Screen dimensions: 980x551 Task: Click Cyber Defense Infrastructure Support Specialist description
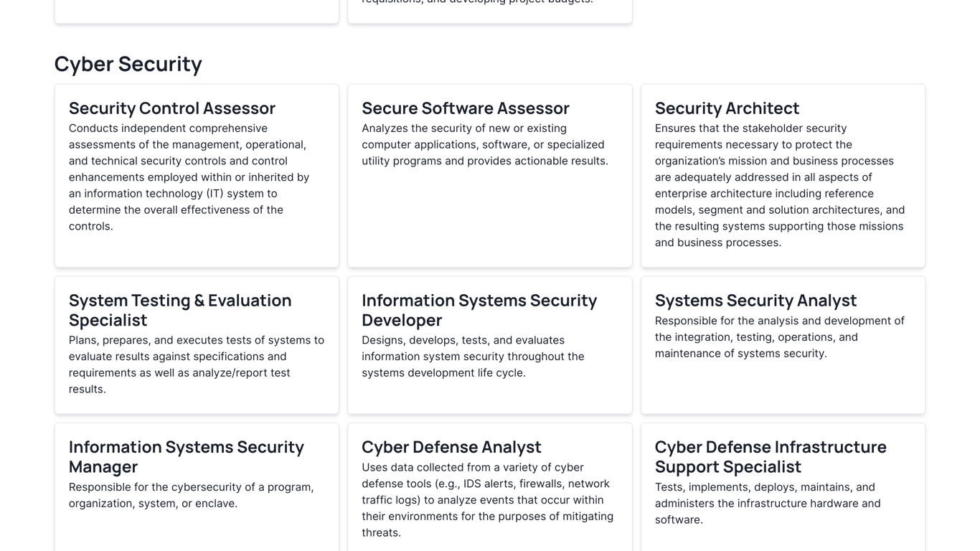tap(768, 503)
